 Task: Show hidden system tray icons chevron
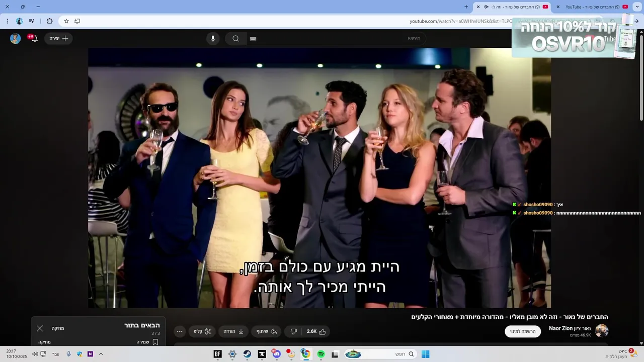[x=101, y=354]
